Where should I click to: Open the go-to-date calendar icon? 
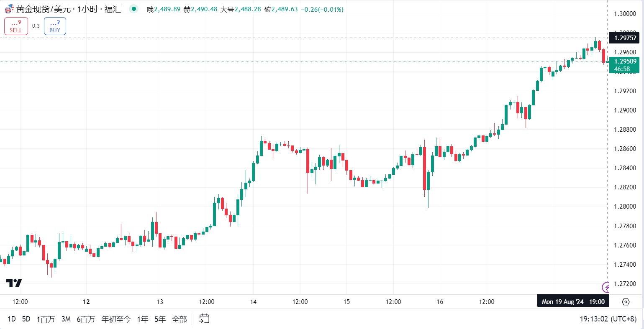click(204, 319)
